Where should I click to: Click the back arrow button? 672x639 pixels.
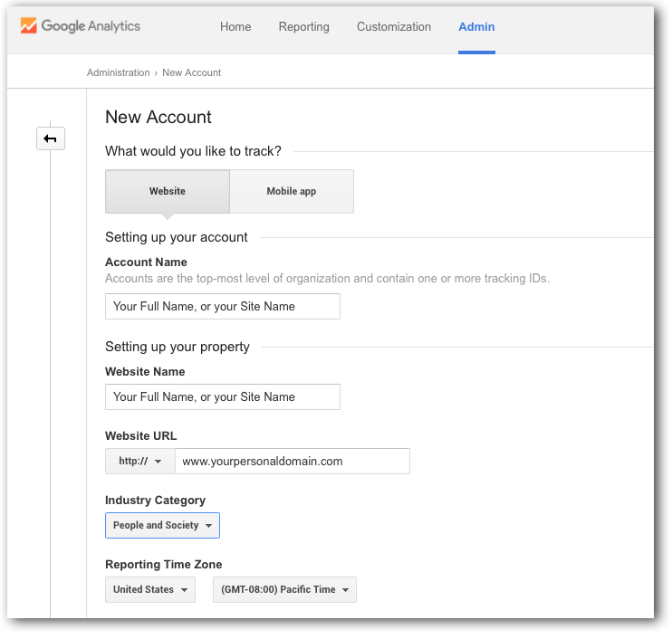point(51,138)
